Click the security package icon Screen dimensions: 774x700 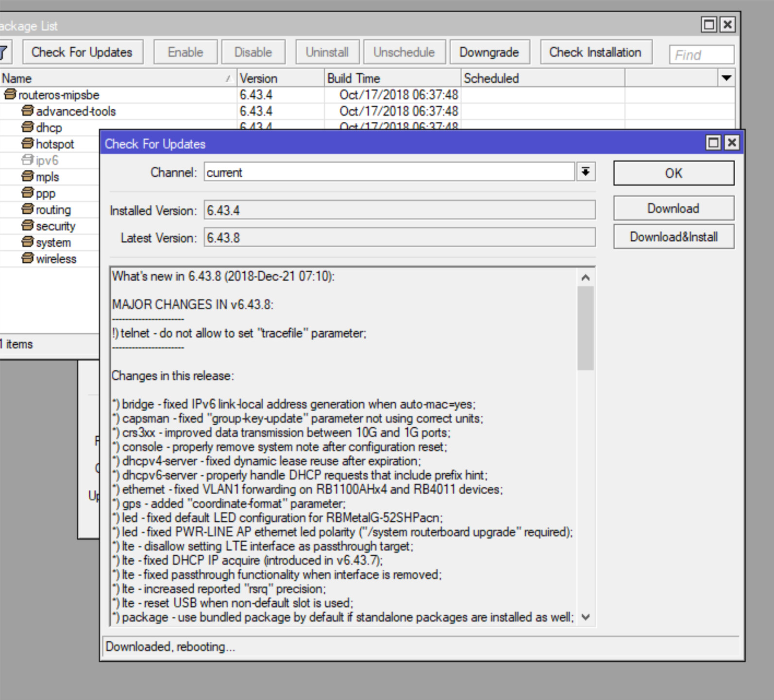(28, 226)
